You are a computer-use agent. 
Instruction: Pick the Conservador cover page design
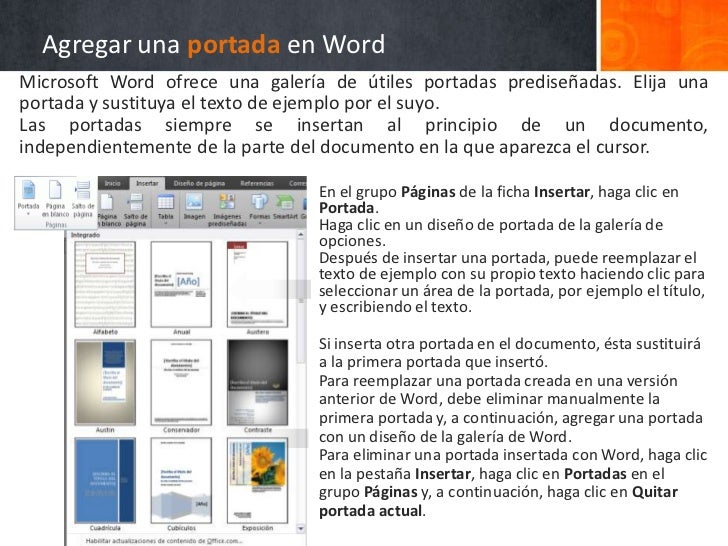pyautogui.click(x=181, y=382)
